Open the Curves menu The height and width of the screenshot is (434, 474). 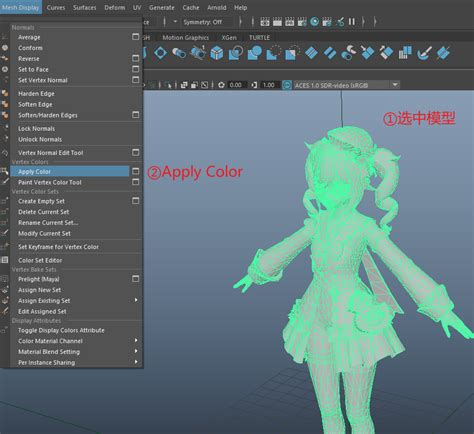[x=56, y=7]
